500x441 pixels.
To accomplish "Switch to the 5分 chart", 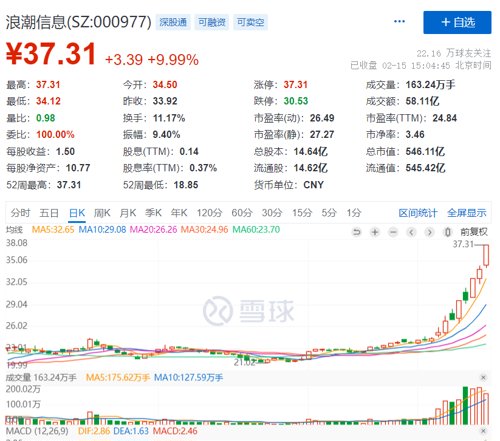I will click(x=329, y=213).
